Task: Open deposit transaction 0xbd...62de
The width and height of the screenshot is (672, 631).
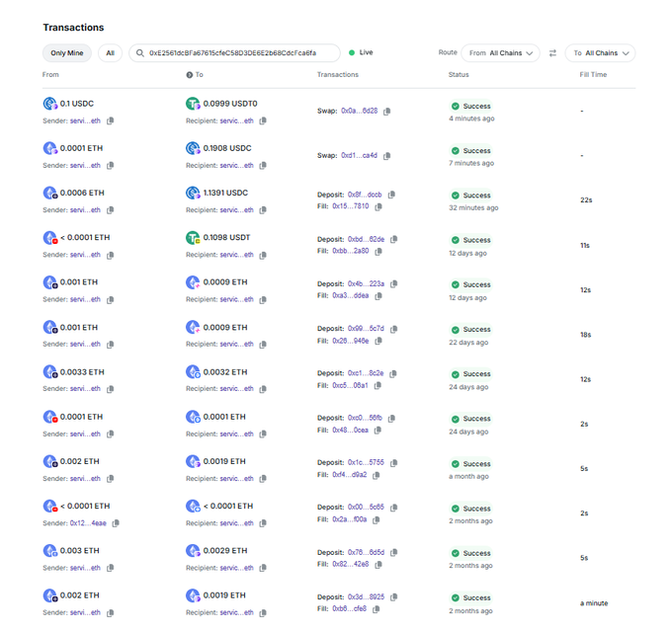Action: tap(366, 239)
